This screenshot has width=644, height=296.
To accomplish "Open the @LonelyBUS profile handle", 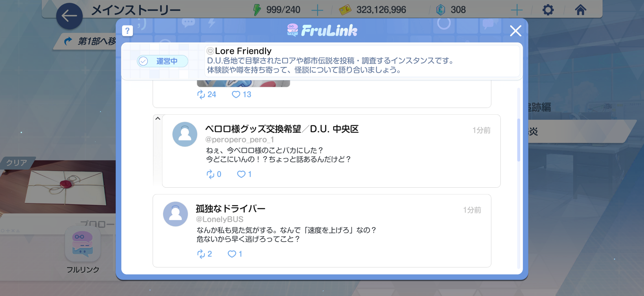I will (x=220, y=219).
